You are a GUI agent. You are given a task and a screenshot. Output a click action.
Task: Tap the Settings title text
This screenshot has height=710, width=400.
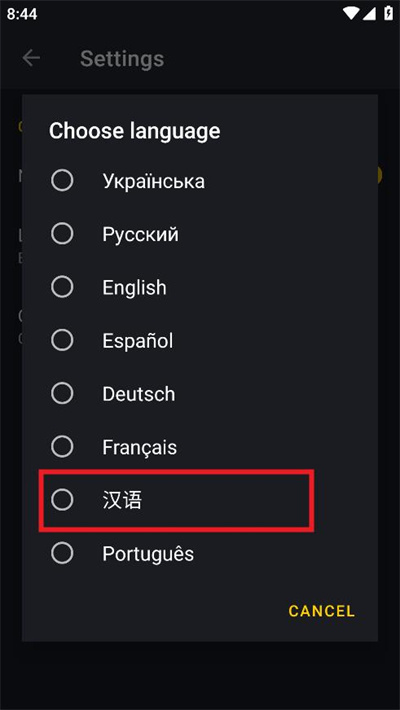(122, 59)
